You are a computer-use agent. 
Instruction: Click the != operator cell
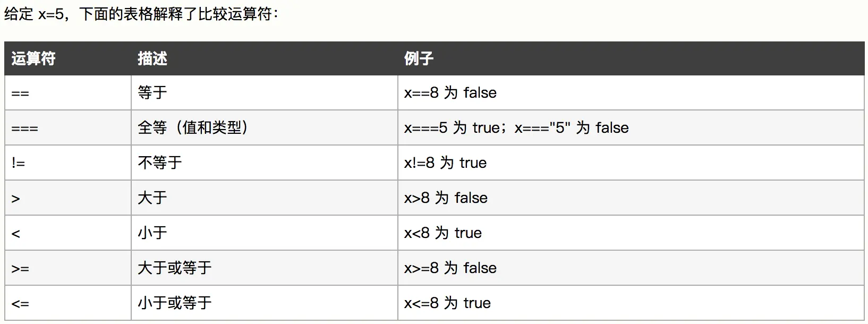[18, 163]
